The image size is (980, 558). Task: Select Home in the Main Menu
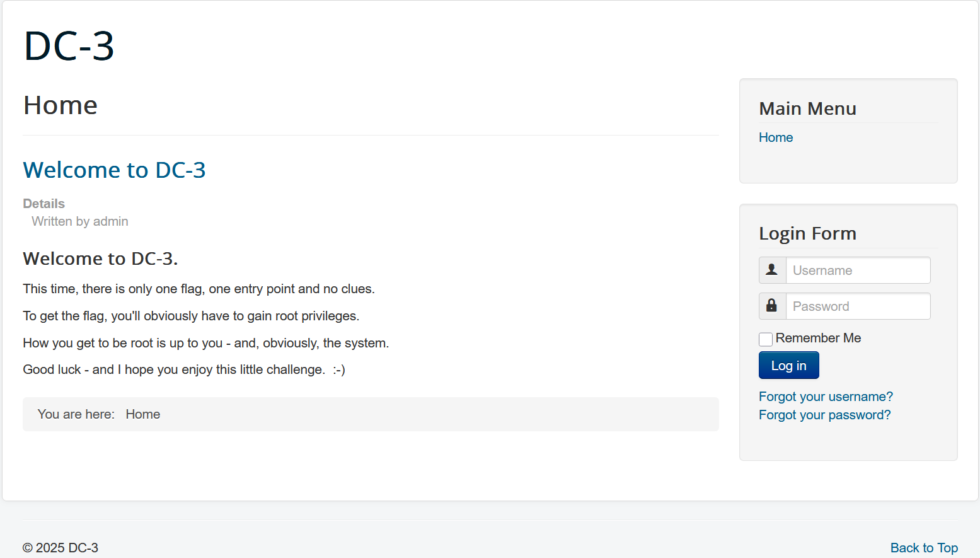coord(775,137)
